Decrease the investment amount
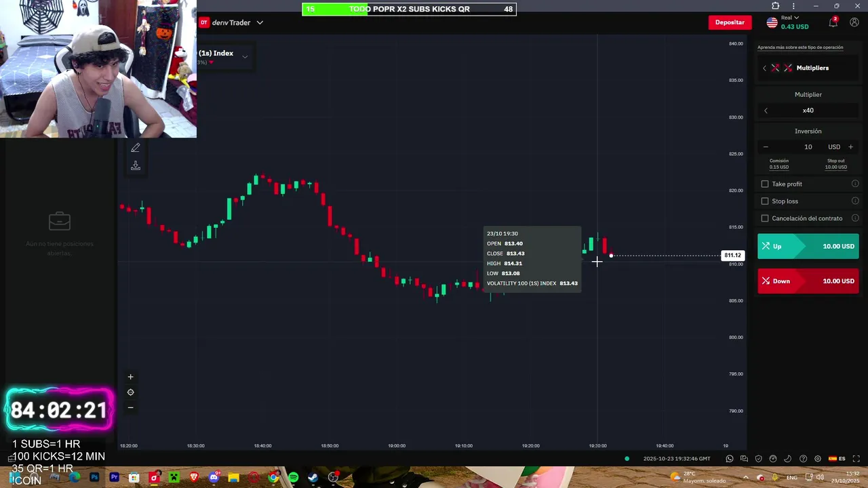868x488 pixels. 766,147
